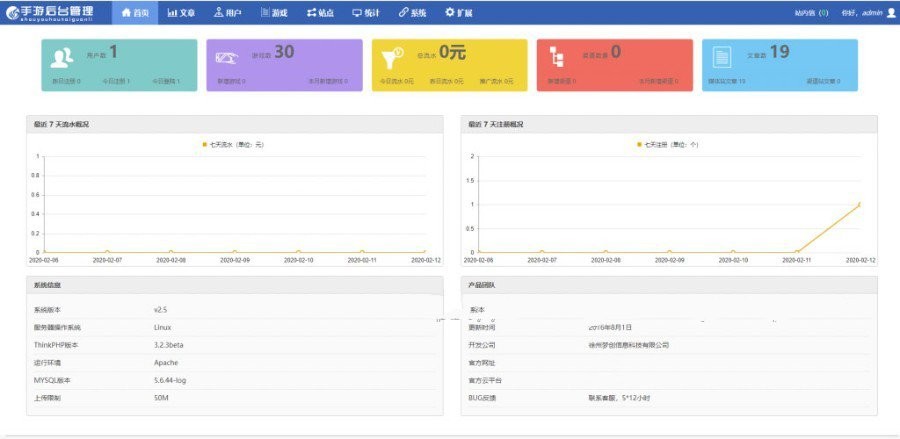The width and height of the screenshot is (900, 439).
Task: Click the MYSQL版本 label
Action: (x=52, y=380)
